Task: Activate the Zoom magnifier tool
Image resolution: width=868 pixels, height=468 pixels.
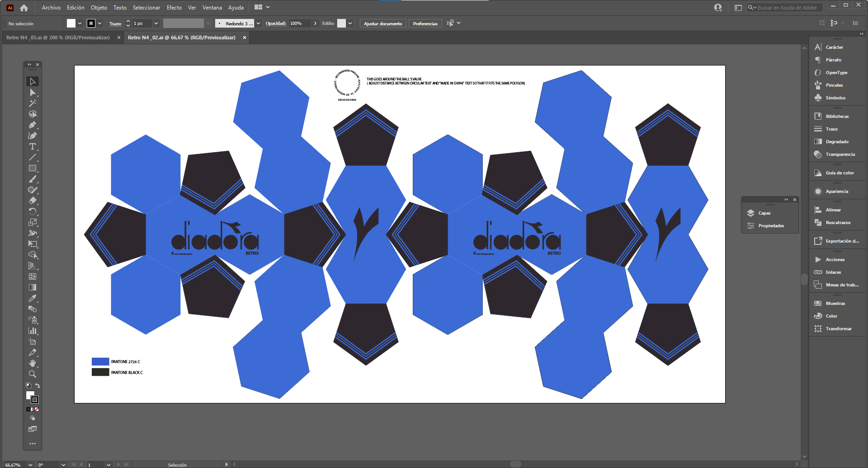Action: point(33,374)
